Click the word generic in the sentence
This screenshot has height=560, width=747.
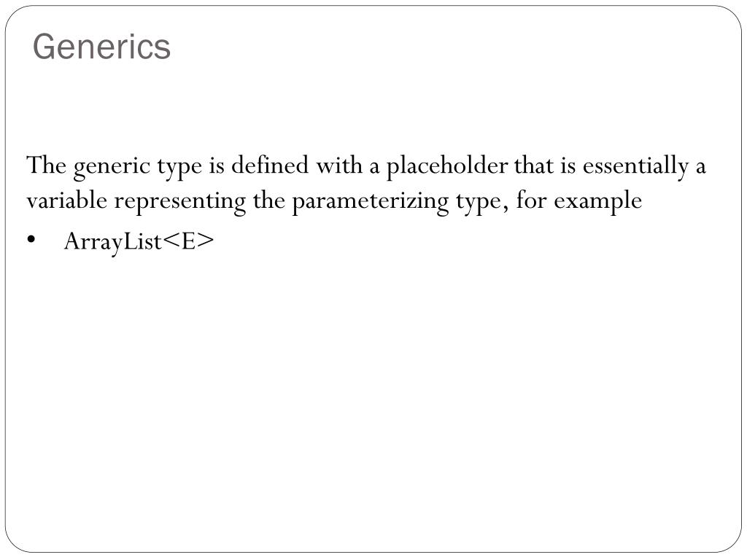point(112,168)
